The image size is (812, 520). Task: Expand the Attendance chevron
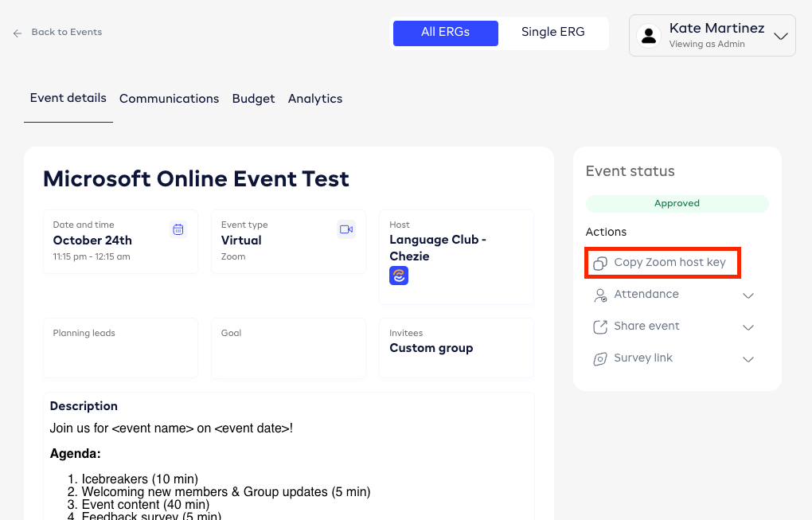748,295
